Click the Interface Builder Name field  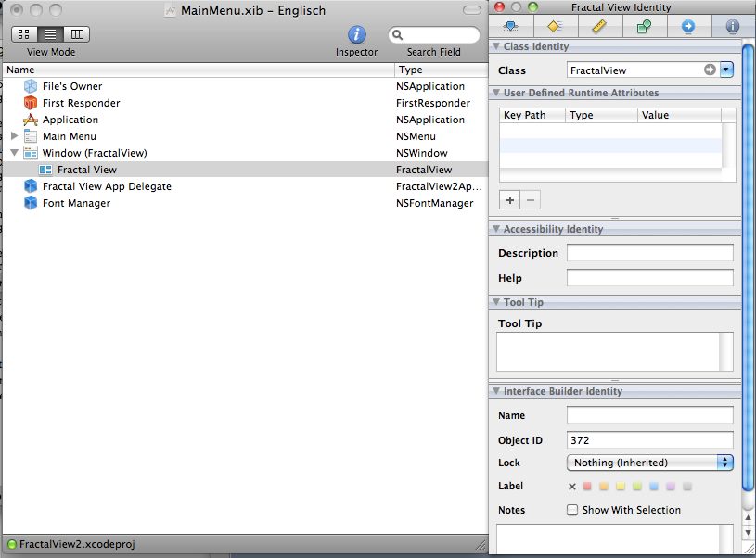coord(649,415)
